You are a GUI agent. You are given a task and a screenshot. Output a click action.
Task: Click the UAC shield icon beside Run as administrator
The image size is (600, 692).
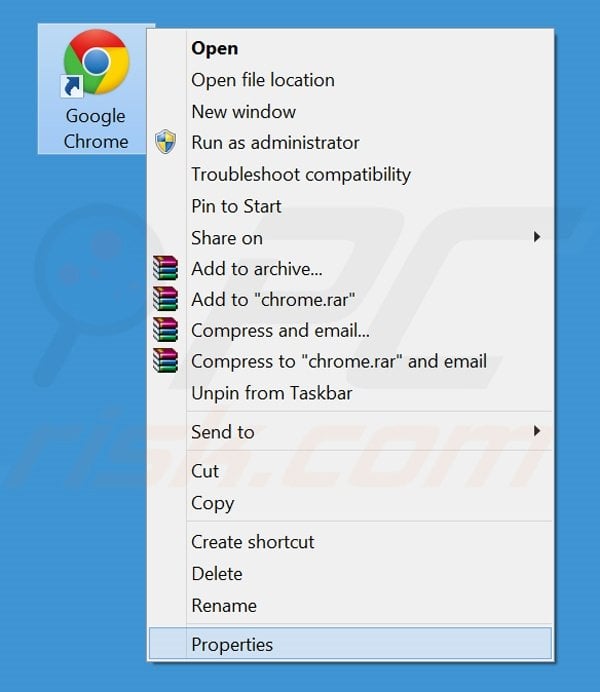point(165,142)
